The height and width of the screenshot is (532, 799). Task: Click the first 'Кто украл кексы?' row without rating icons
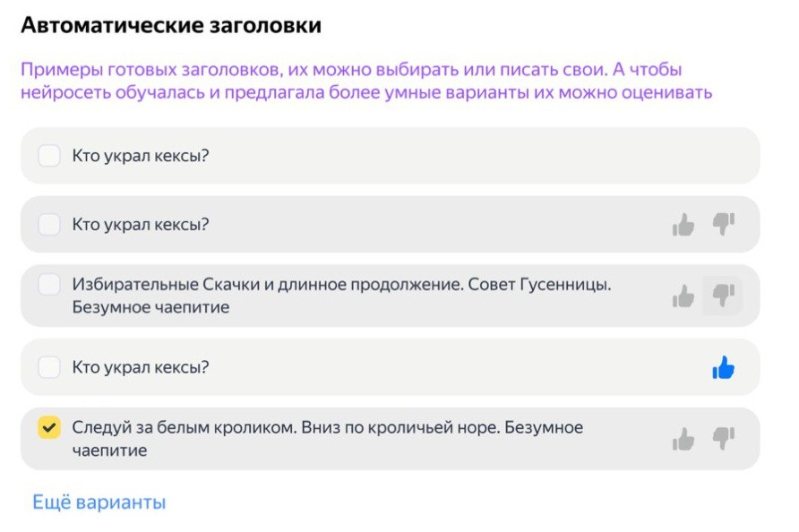tap(391, 156)
